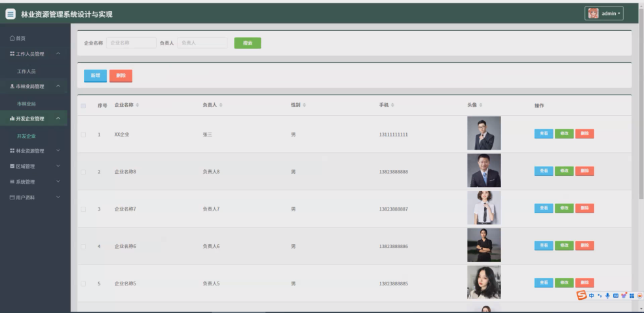
Task: Open 负责人5's avatar photo
Action: click(484, 282)
